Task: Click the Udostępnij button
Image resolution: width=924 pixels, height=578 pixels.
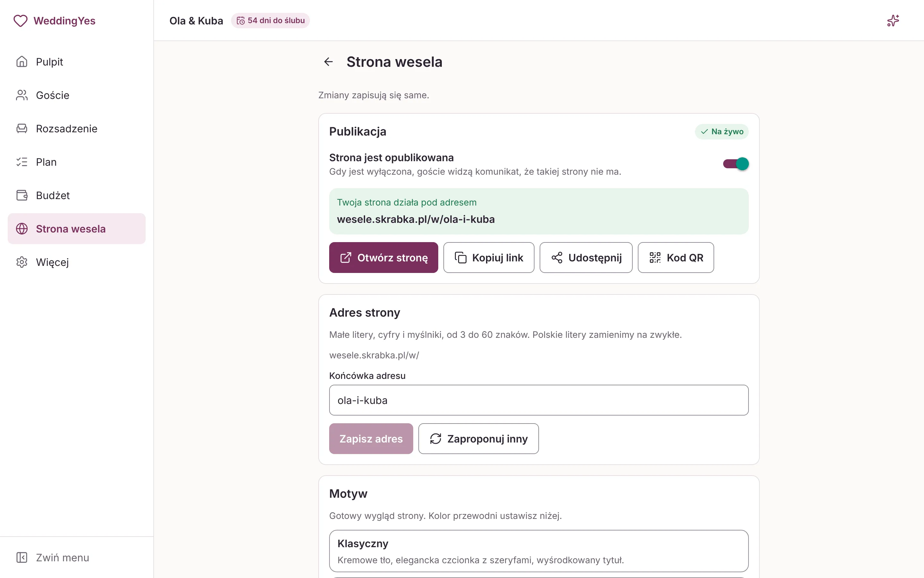Action: (586, 258)
